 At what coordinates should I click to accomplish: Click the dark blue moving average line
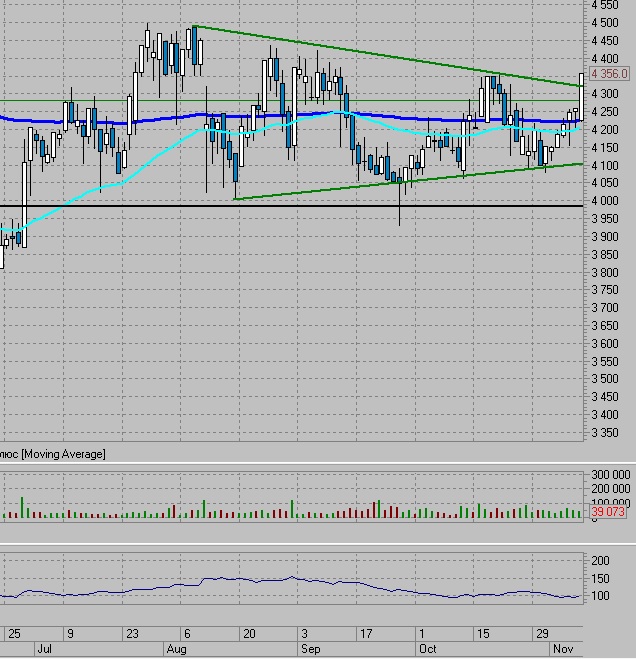[150, 119]
